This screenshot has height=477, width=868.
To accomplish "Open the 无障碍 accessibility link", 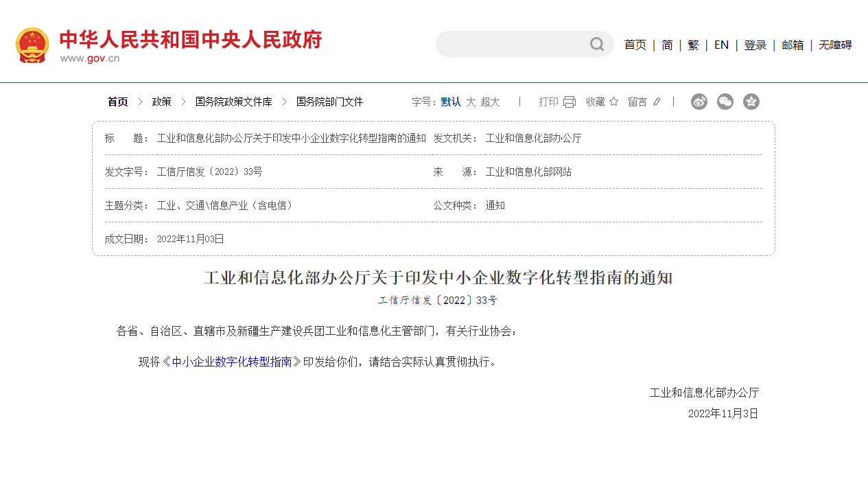I will pos(835,45).
